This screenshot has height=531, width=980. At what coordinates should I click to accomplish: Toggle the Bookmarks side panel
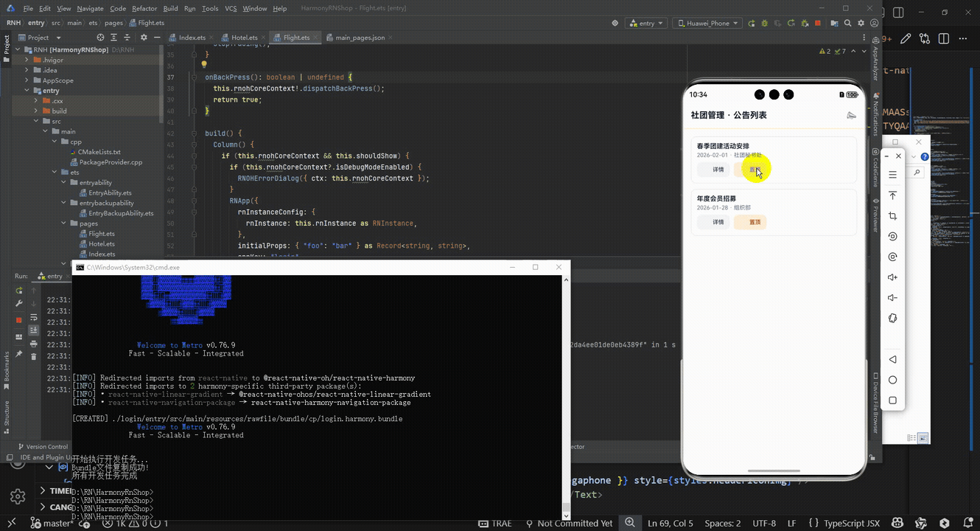click(7, 371)
